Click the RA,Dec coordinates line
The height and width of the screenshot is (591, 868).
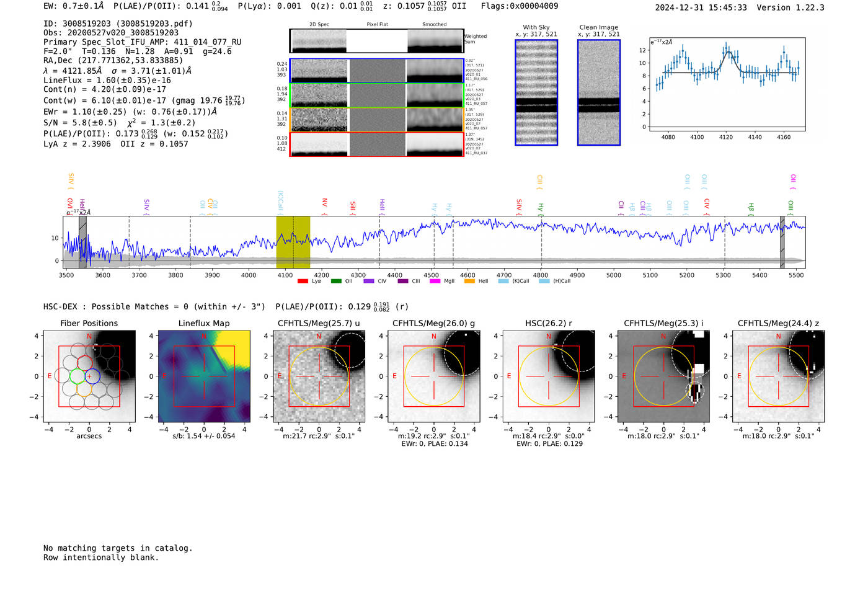click(113, 60)
